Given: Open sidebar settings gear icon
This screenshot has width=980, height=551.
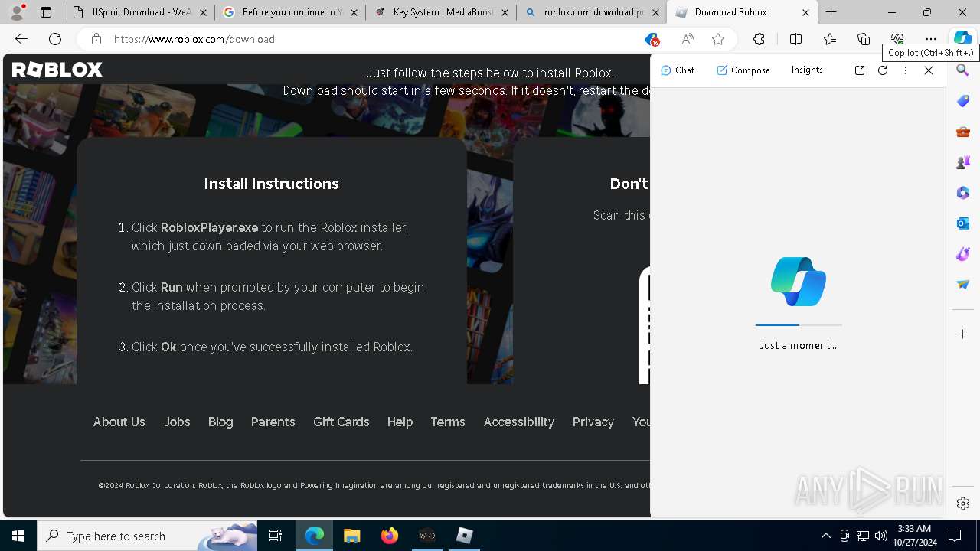Looking at the screenshot, I should click(x=963, y=504).
